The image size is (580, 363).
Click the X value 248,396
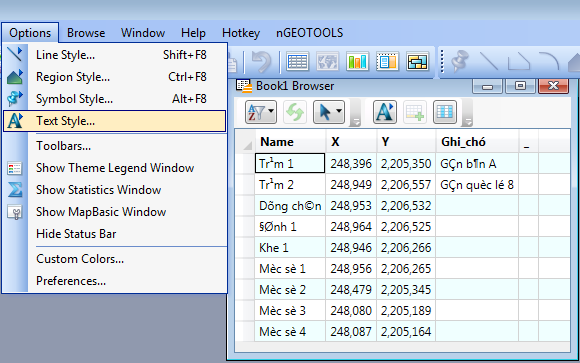[x=351, y=163]
